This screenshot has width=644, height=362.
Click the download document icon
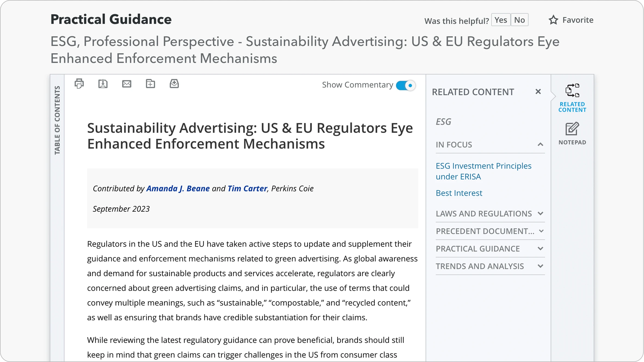103,84
